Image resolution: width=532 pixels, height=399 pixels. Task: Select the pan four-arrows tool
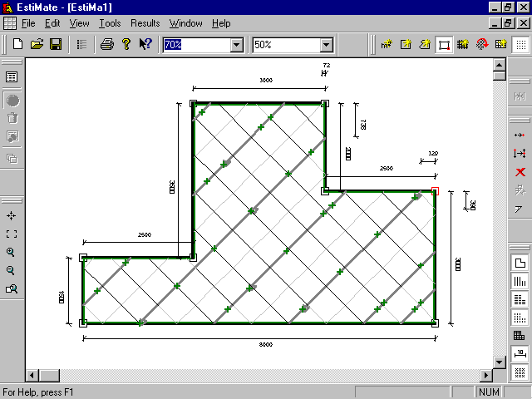point(11,215)
